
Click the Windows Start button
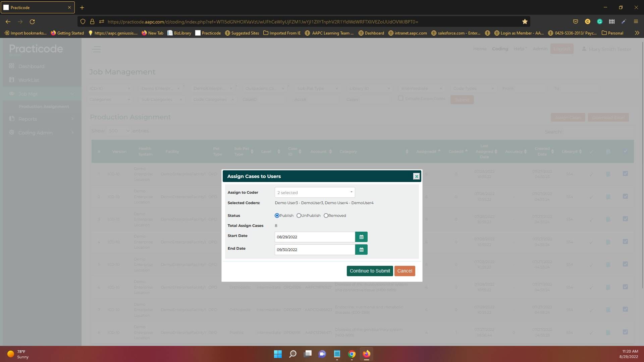278,354
